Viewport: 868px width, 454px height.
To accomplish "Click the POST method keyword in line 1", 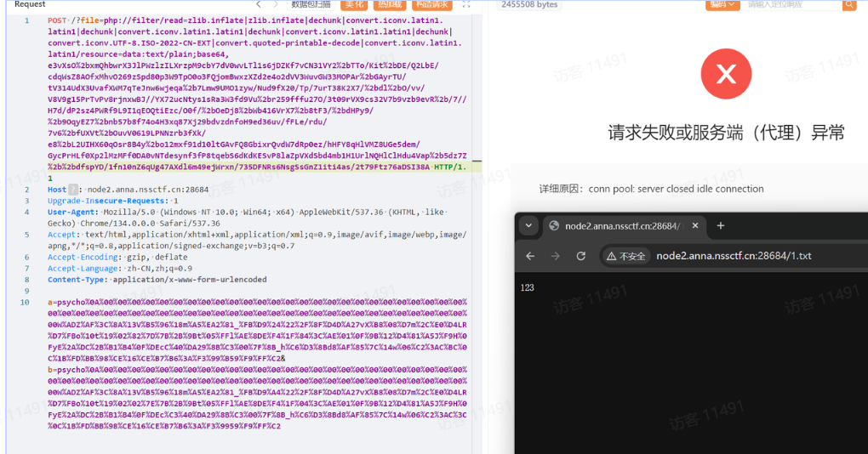I will click(57, 20).
